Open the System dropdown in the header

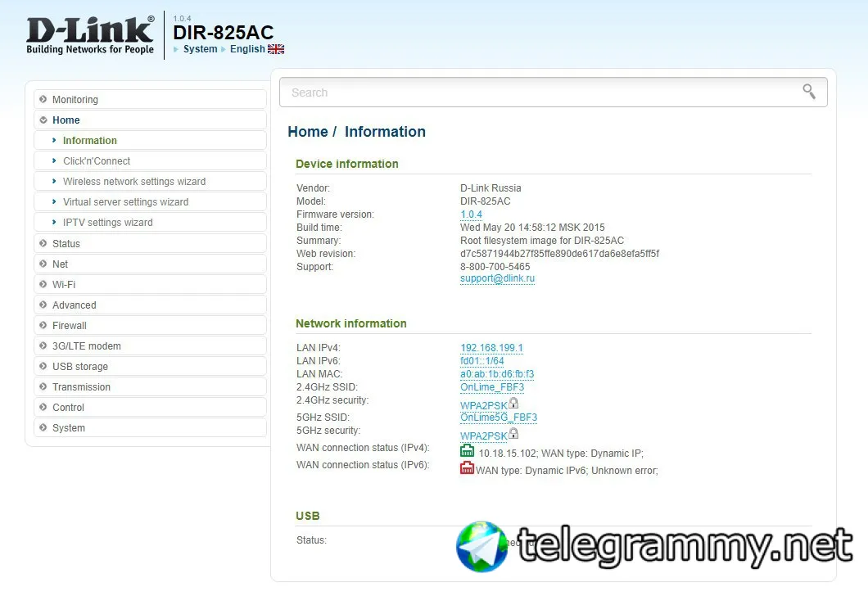[200, 49]
